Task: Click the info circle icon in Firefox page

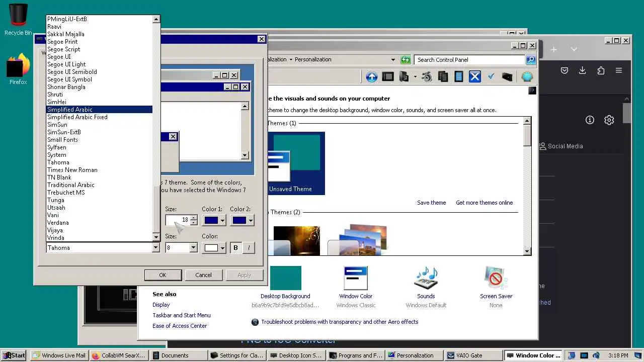Action: click(590, 120)
